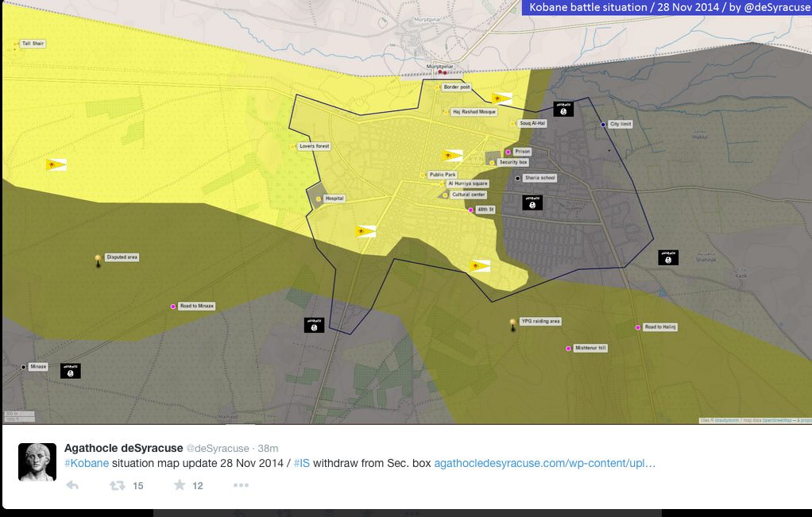Click the pink Mishtenur hill marker

[x=568, y=349]
